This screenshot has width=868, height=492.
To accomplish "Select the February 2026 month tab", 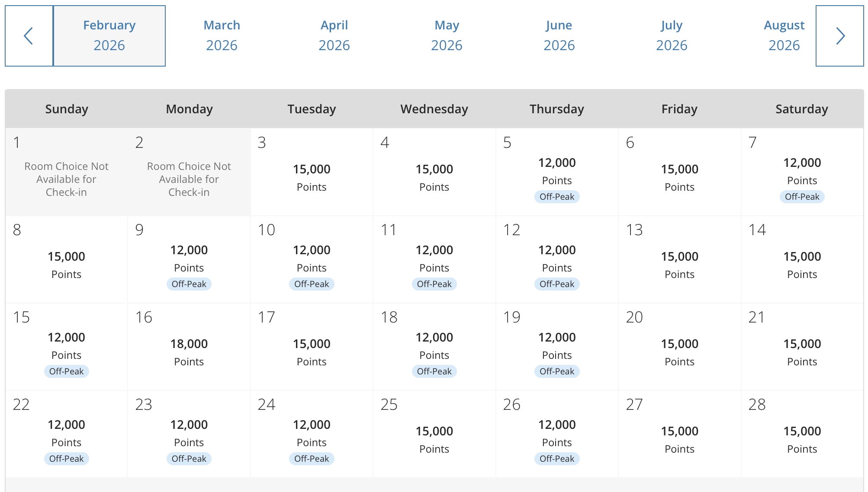I will tap(109, 36).
